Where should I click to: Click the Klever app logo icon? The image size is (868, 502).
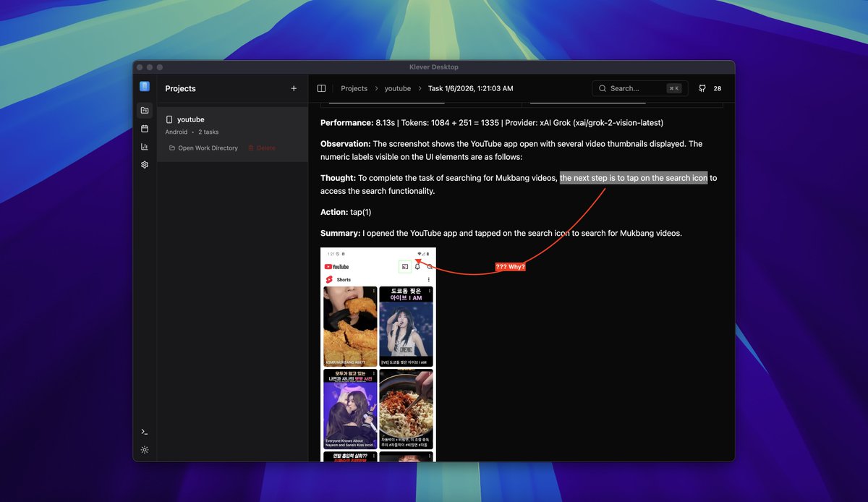tap(145, 87)
